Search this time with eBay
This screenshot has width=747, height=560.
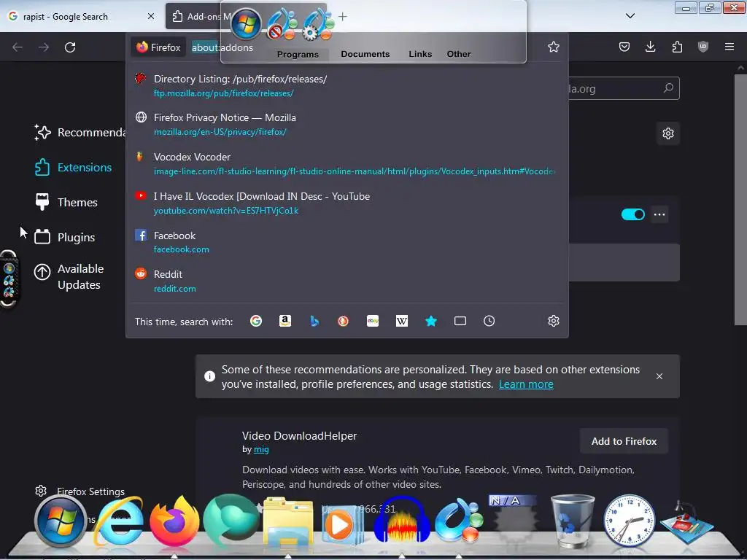click(x=373, y=321)
